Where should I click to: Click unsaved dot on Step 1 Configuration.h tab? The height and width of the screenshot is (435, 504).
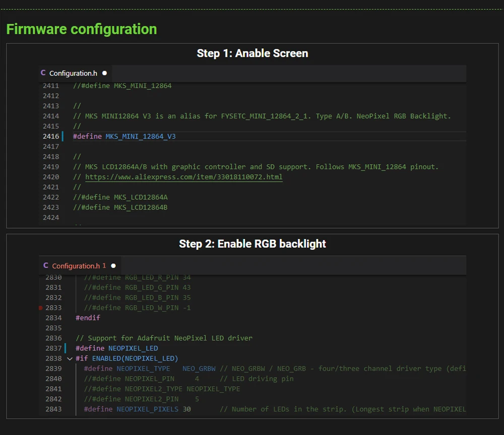click(x=104, y=73)
